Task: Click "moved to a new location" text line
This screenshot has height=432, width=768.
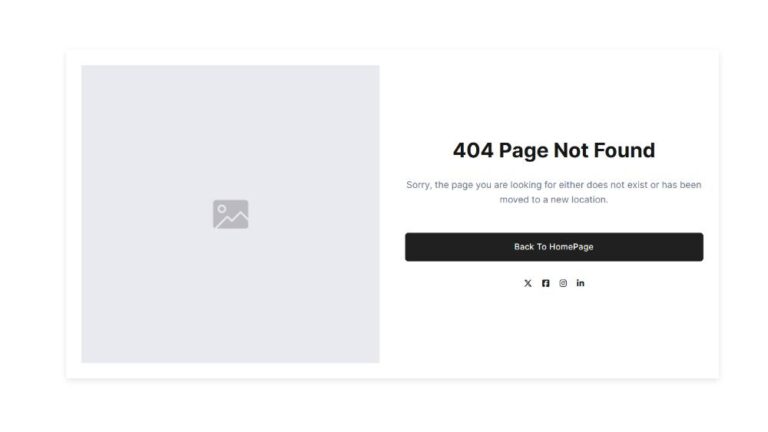Action: tap(553, 199)
